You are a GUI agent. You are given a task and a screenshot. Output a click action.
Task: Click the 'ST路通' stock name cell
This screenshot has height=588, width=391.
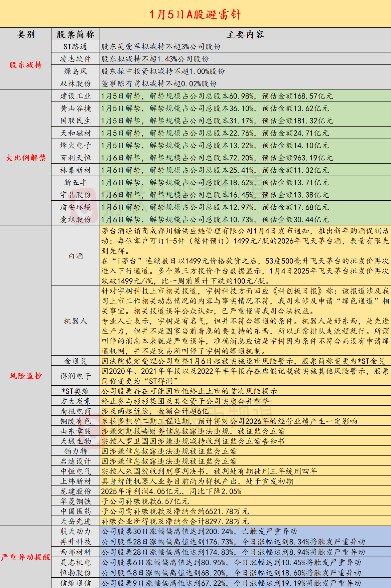pos(76,47)
